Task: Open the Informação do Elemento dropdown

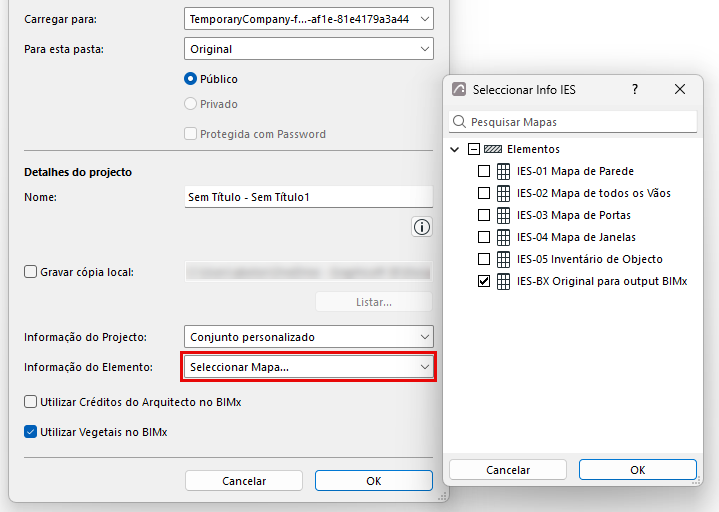Action: coord(309,367)
